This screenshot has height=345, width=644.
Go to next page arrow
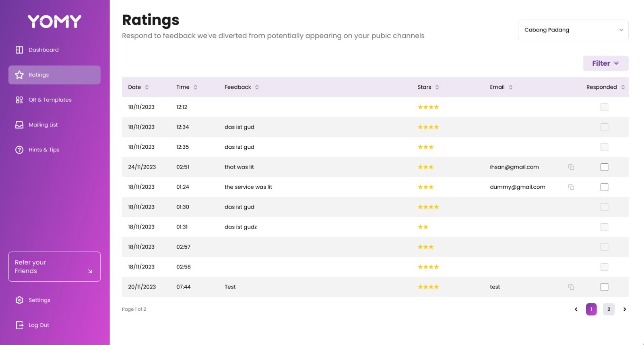[625, 309]
